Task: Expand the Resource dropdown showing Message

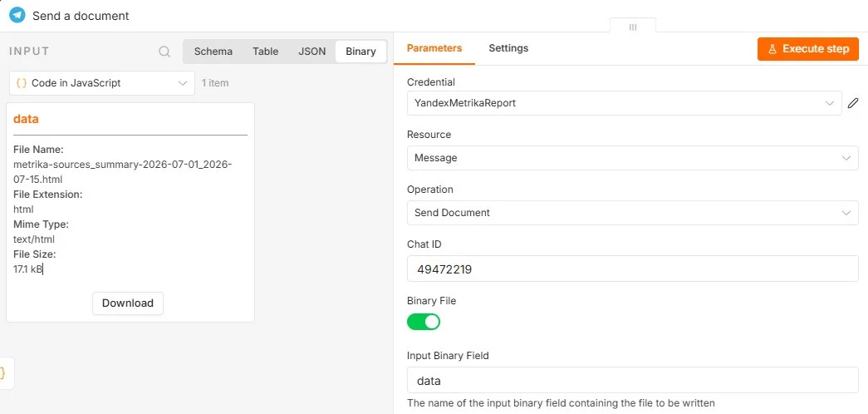Action: pos(633,158)
